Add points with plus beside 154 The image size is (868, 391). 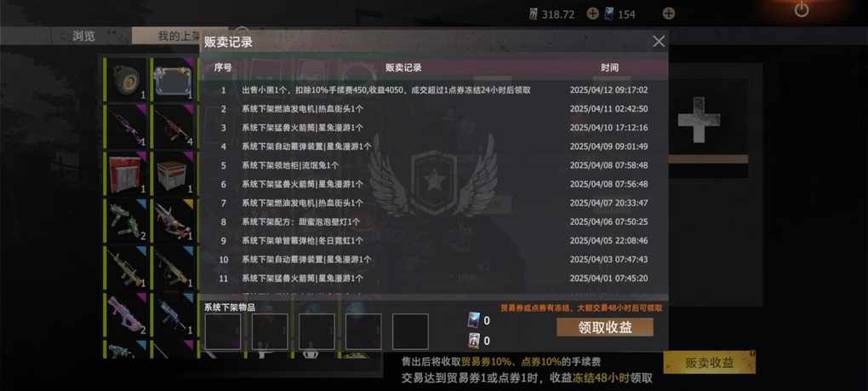(x=669, y=14)
